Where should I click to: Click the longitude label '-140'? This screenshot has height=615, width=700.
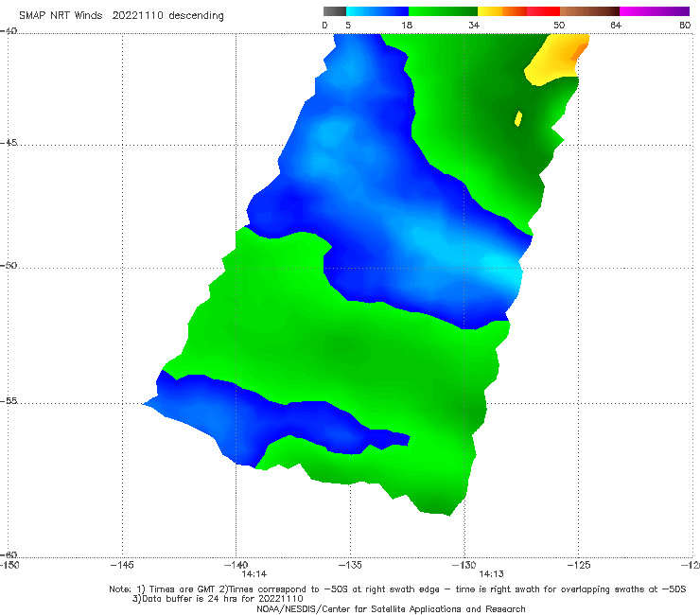tap(236, 565)
